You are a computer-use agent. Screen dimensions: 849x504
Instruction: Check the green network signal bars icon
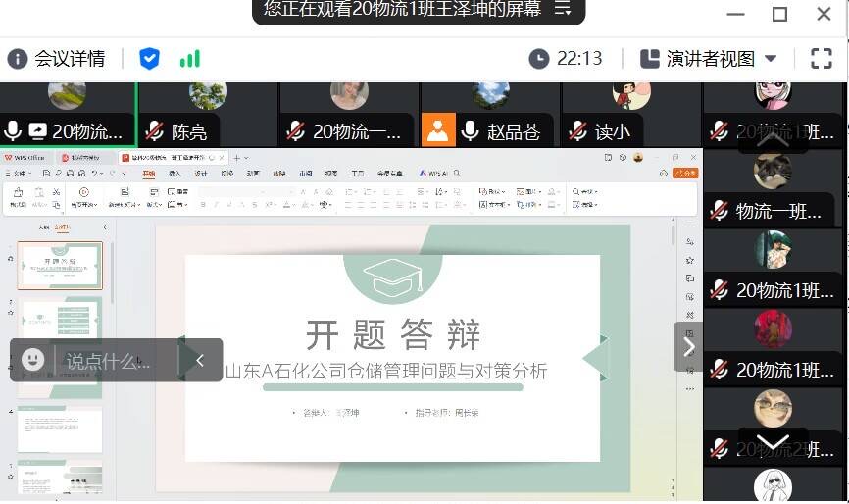pos(189,59)
